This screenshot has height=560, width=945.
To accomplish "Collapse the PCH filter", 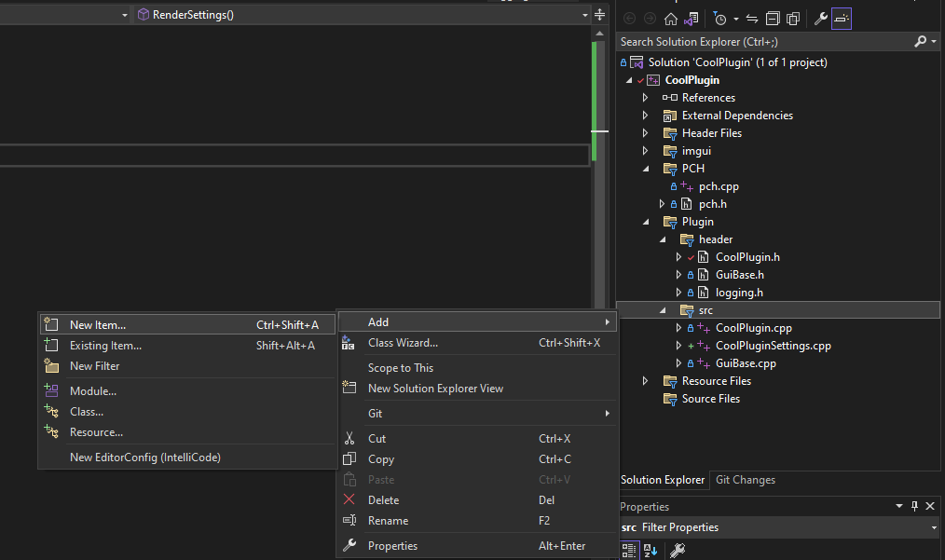I will tap(646, 168).
